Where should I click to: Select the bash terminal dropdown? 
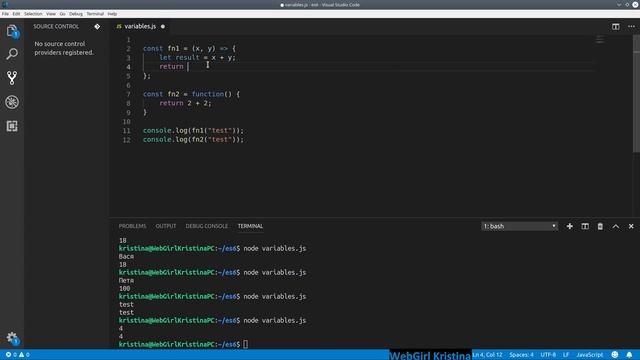coord(520,226)
